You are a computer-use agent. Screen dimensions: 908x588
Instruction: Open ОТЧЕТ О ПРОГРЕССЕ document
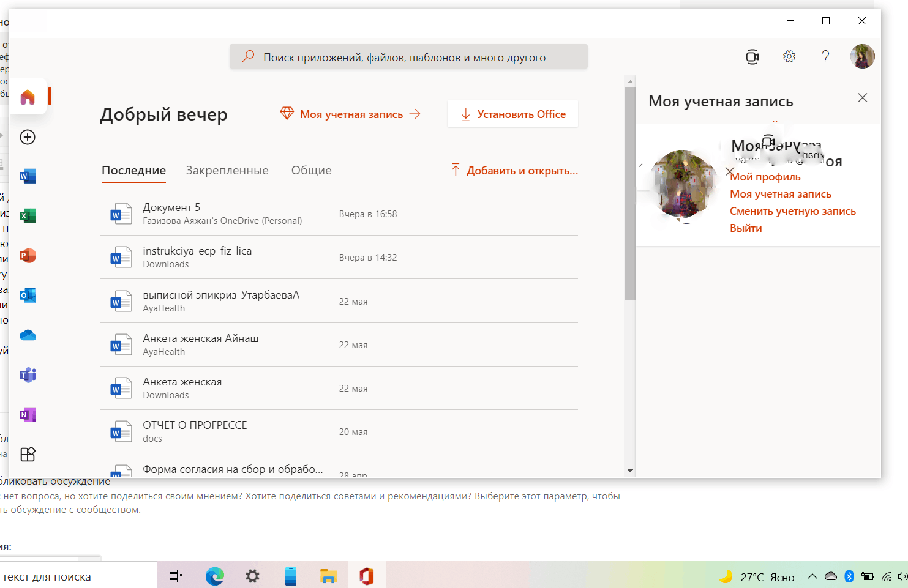click(339, 431)
